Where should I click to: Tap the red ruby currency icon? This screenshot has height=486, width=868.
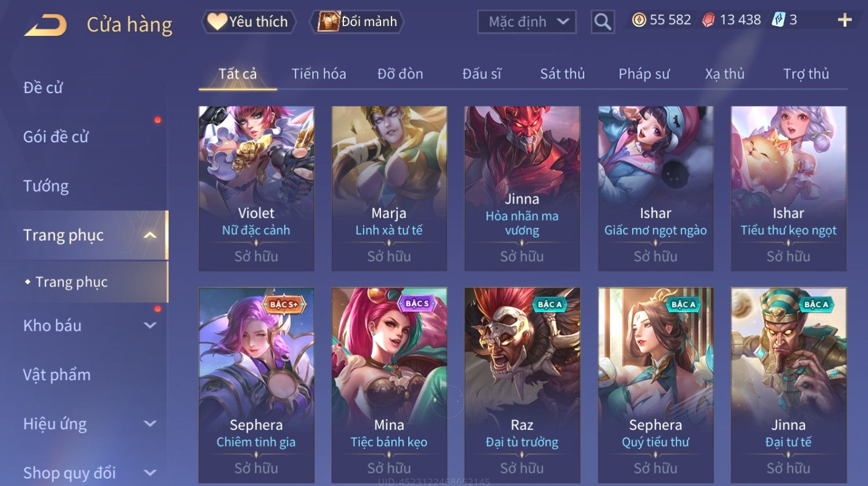point(708,20)
